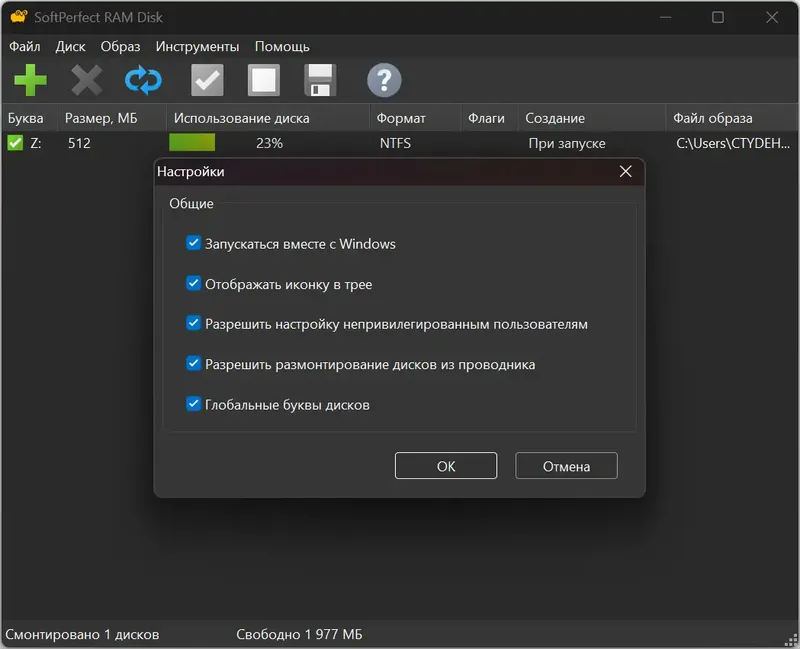800x649 pixels.
Task: Click the SoftPerfect RAM Disk app icon
Action: (18, 17)
